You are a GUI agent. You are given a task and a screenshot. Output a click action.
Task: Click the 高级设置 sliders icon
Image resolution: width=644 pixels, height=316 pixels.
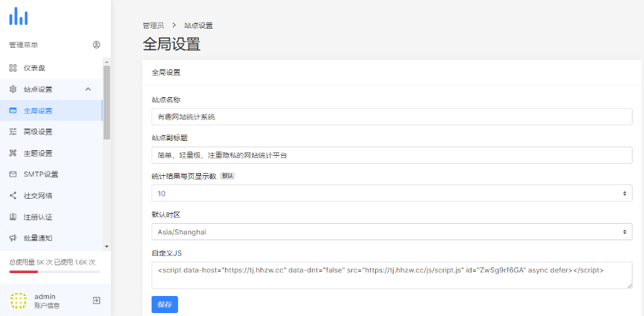[13, 132]
